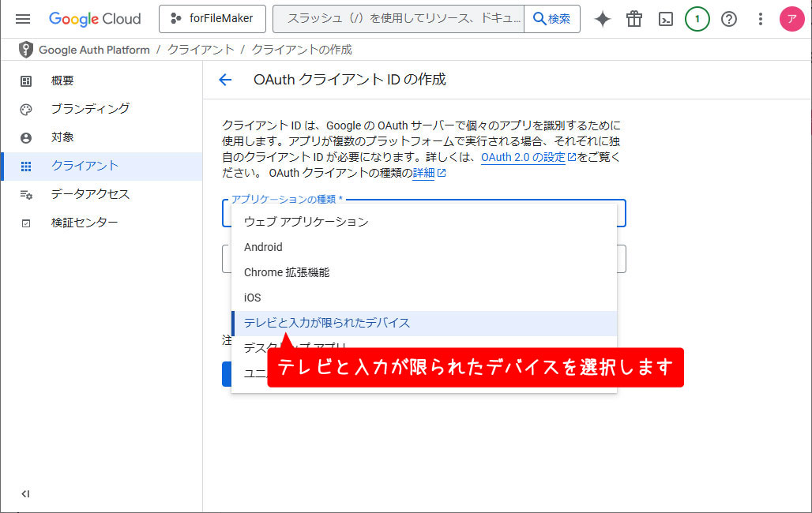Click the 検索 search button
Image resolution: width=812 pixels, height=513 pixels.
pyautogui.click(x=552, y=19)
